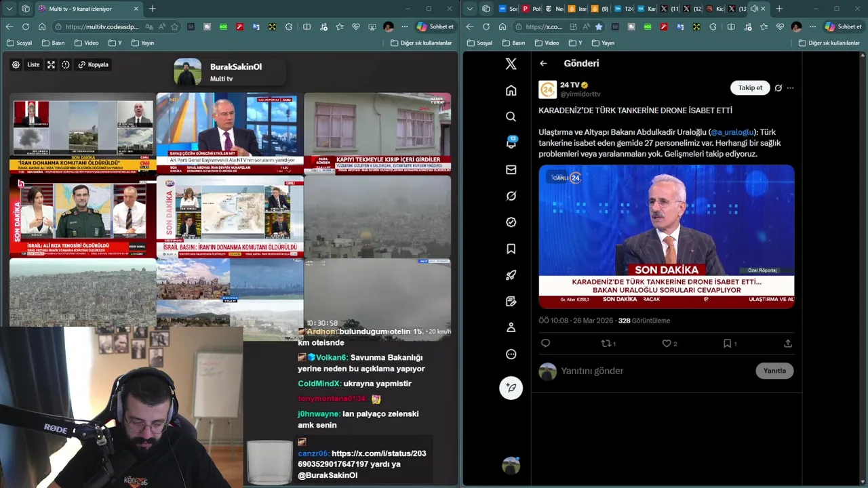Follow 24 TV with Takip et
The height and width of the screenshot is (488, 868).
click(750, 87)
